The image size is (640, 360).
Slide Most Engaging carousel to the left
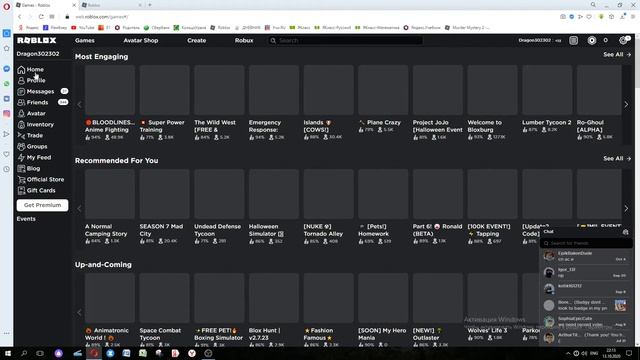tap(80, 104)
